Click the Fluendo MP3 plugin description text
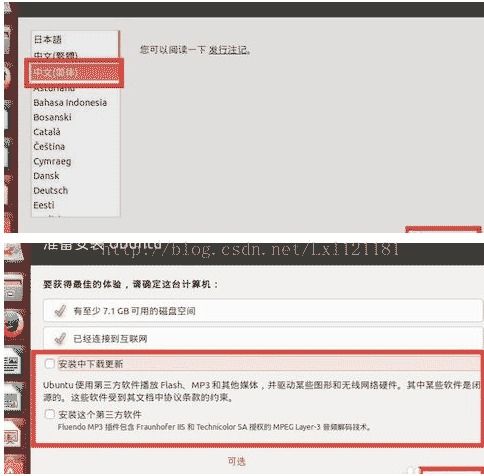 [x=214, y=427]
